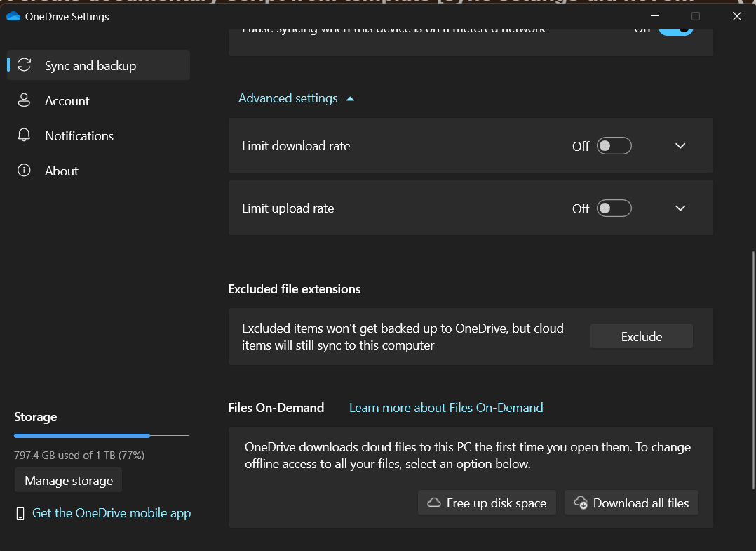The width and height of the screenshot is (756, 551).
Task: Turn on the Limit upload rate switch
Action: [614, 208]
